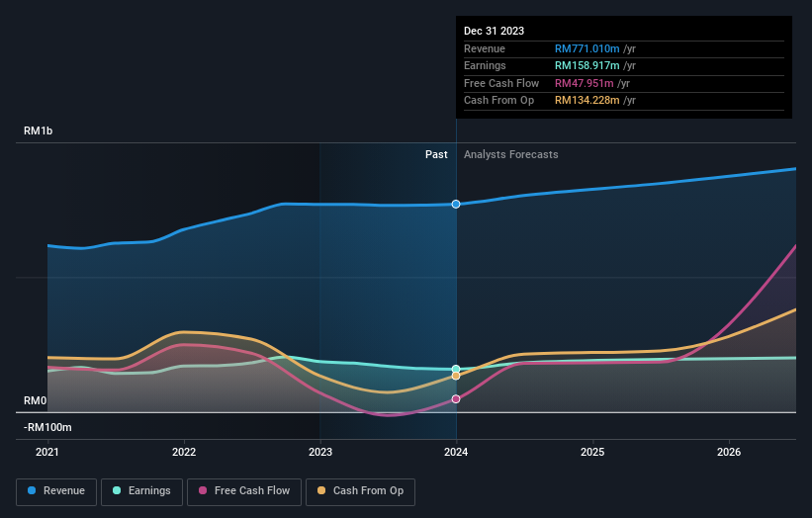
Task: Select the pink Free Cash Flow marker at 2024
Action: click(x=456, y=399)
